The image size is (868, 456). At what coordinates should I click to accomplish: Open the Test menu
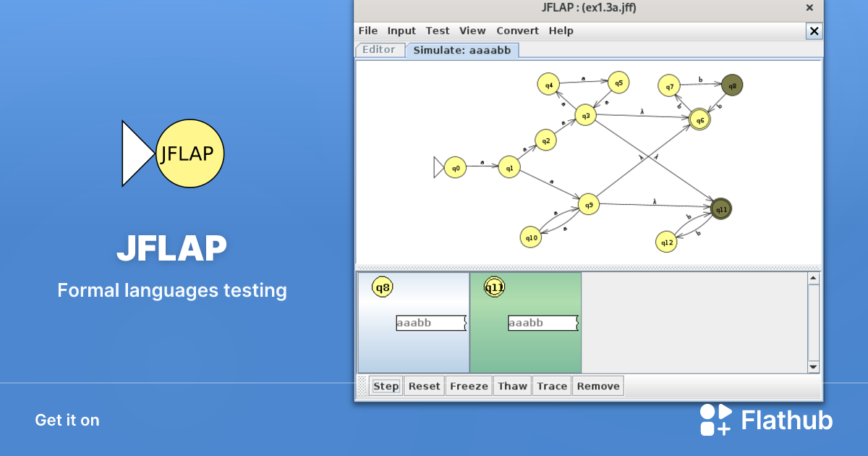(437, 30)
